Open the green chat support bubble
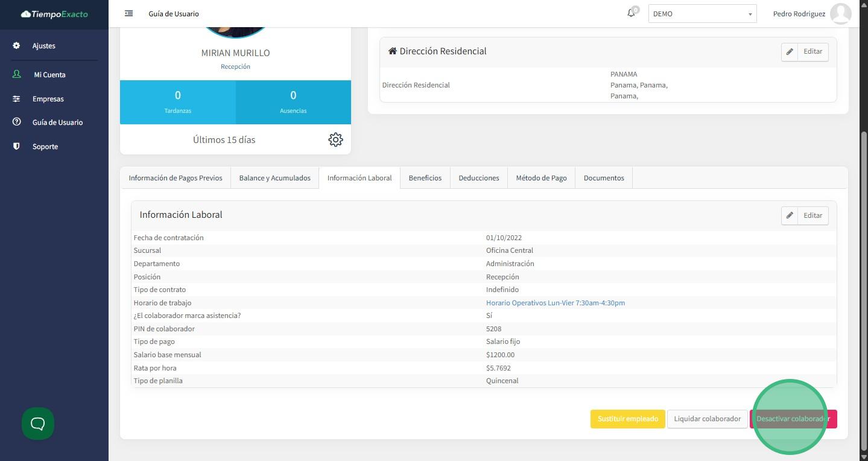868x461 pixels. 38,424
